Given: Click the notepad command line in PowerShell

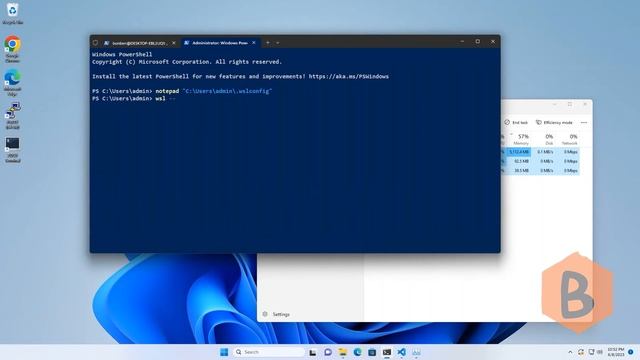Looking at the screenshot, I should click(182, 91).
